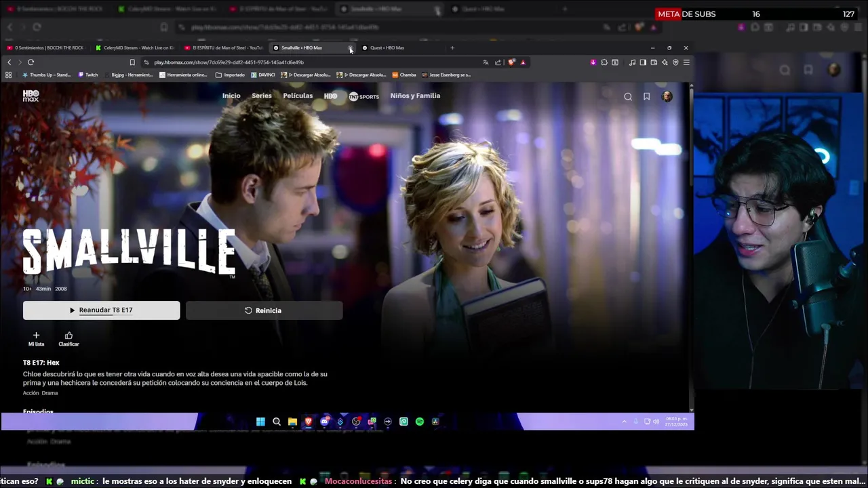
Task: Click the taskbar search magnifier
Action: [277, 422]
